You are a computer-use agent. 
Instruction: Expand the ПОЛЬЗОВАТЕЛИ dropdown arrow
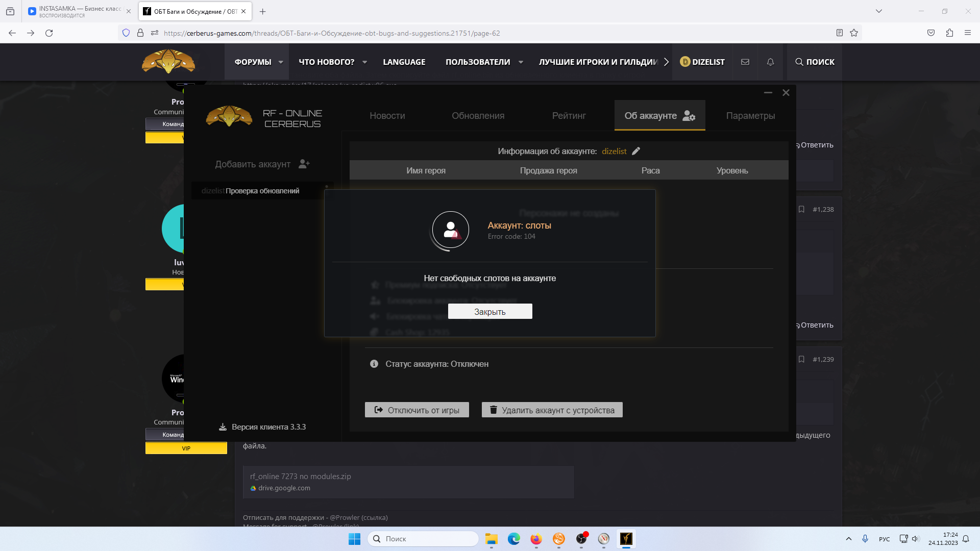[x=521, y=62]
